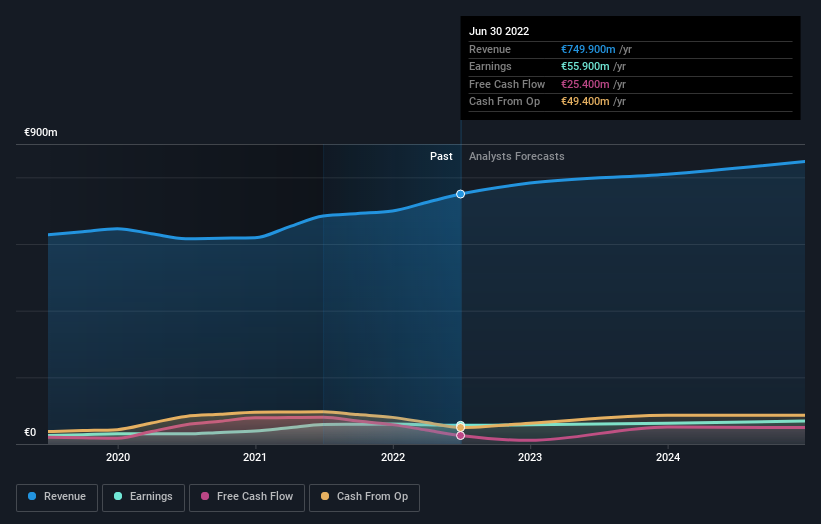
Task: Click the 'Jun 30 2022' tooltip date
Action: [499, 31]
